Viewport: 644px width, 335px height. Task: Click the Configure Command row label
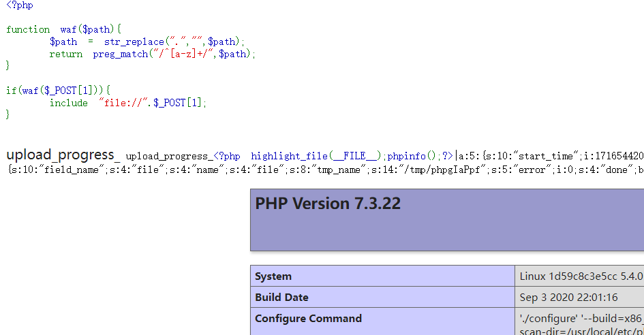(308, 318)
